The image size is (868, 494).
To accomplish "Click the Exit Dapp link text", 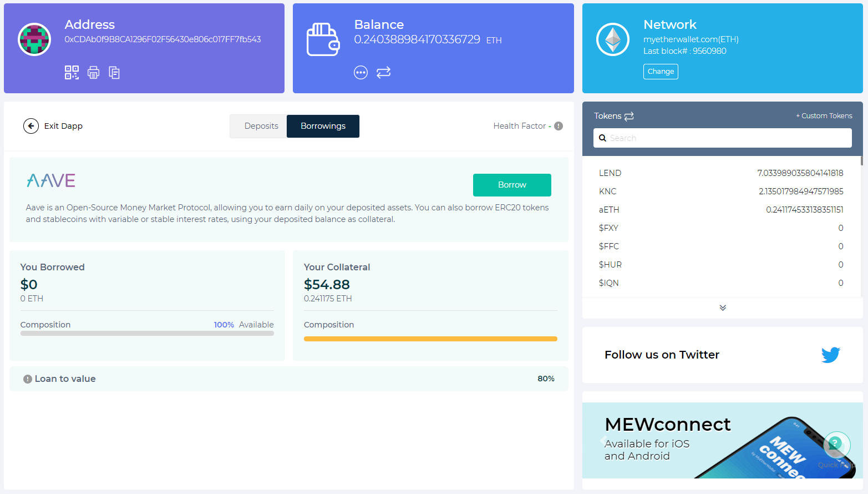I will point(63,126).
